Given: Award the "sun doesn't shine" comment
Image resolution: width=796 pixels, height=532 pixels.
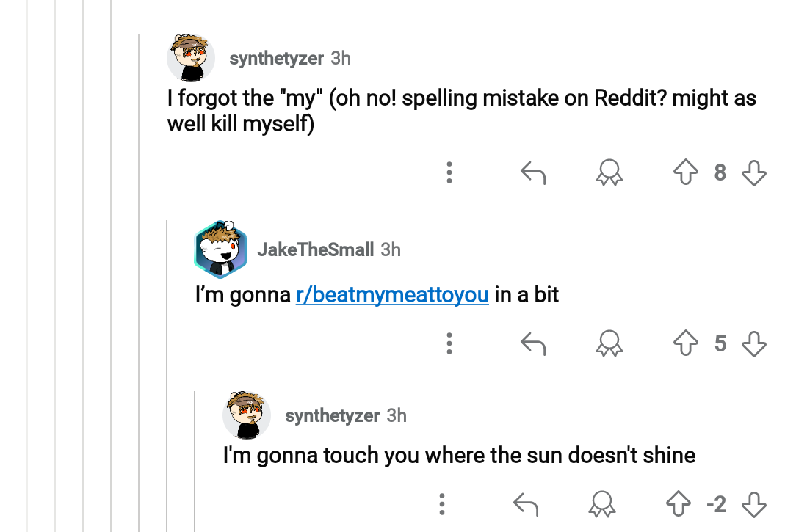Looking at the screenshot, I should (x=602, y=504).
